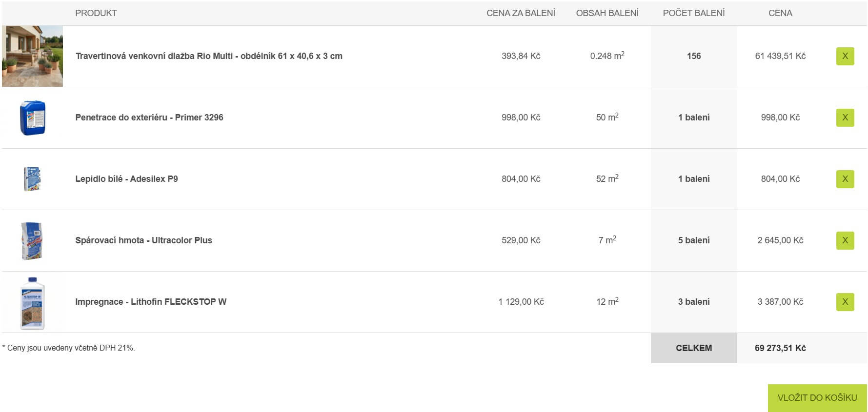Remove Spárovací hmota Ultracolor Plus item
868x412 pixels.
click(x=845, y=240)
